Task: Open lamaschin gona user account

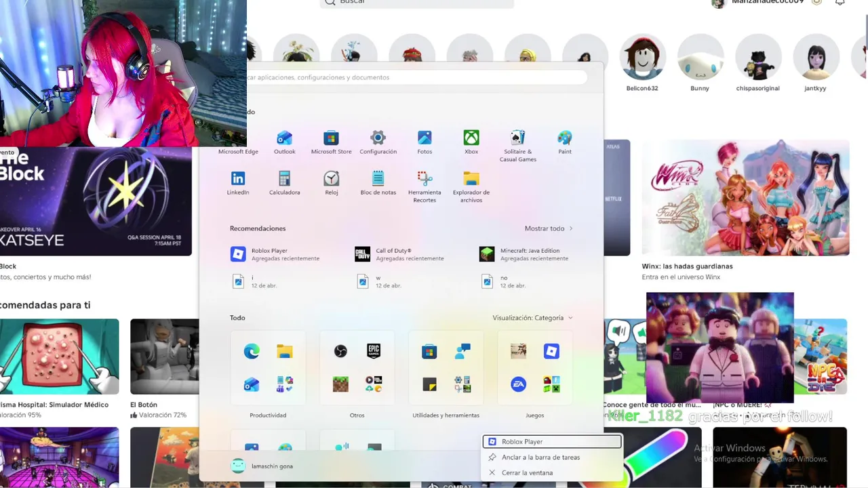Action: pyautogui.click(x=262, y=466)
